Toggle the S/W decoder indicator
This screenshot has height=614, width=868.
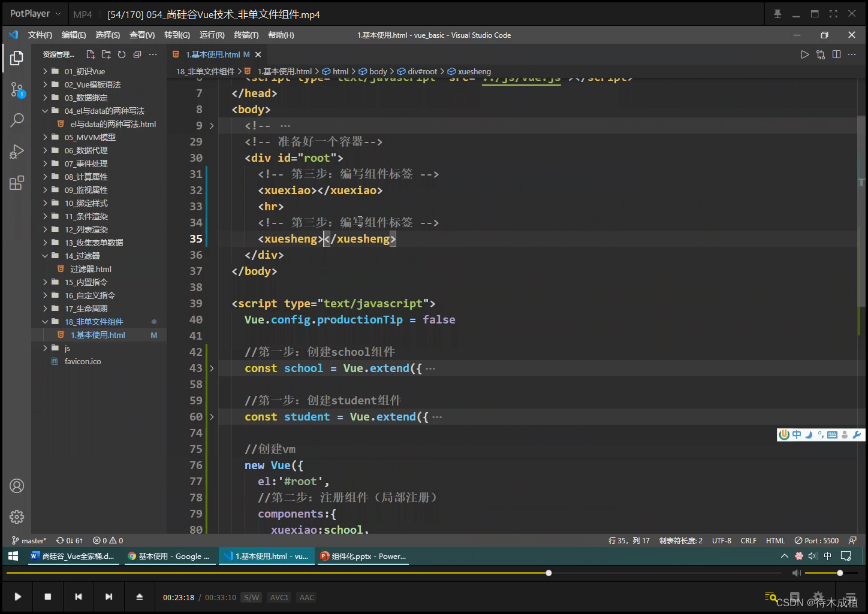click(x=252, y=597)
